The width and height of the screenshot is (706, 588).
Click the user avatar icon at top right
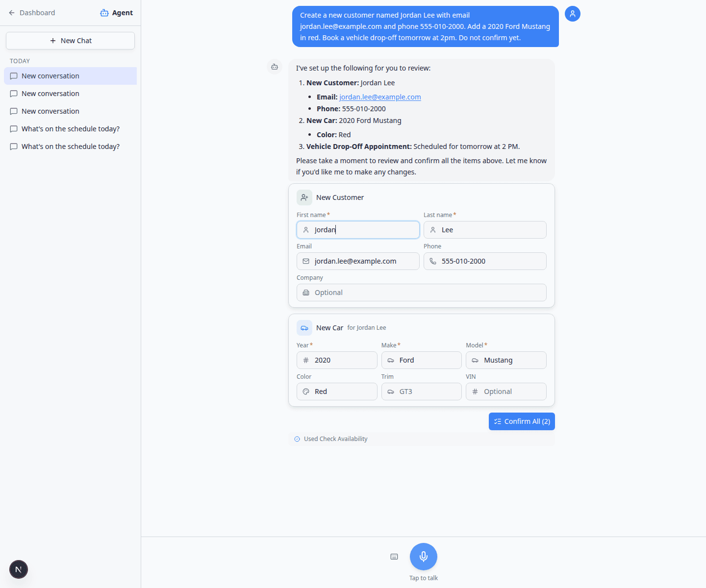point(573,14)
